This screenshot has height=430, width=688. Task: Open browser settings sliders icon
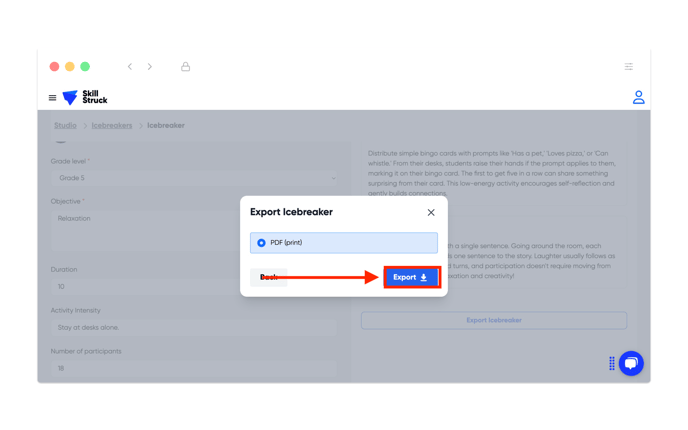point(629,67)
